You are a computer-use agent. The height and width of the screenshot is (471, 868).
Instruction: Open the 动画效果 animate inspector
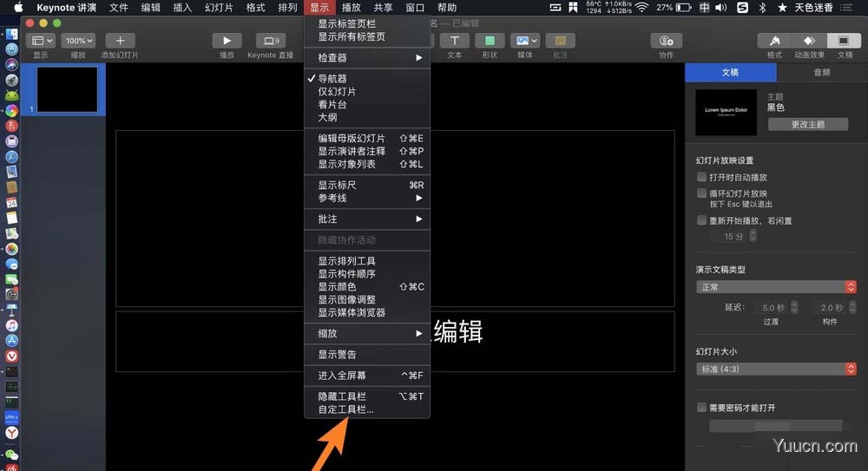[809, 41]
